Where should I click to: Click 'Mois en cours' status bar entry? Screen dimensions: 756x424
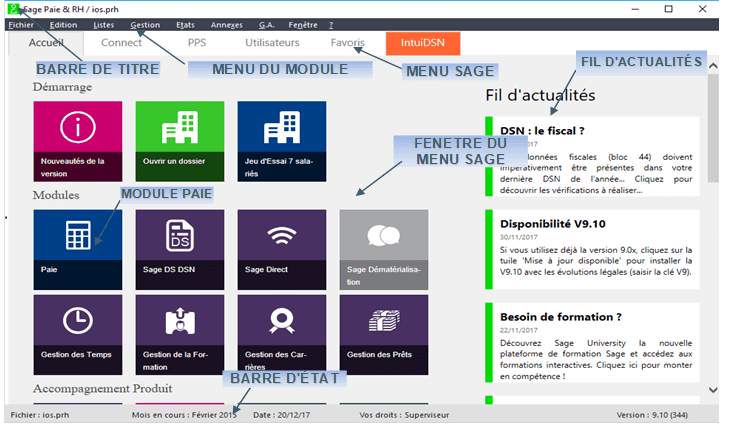coord(184,415)
